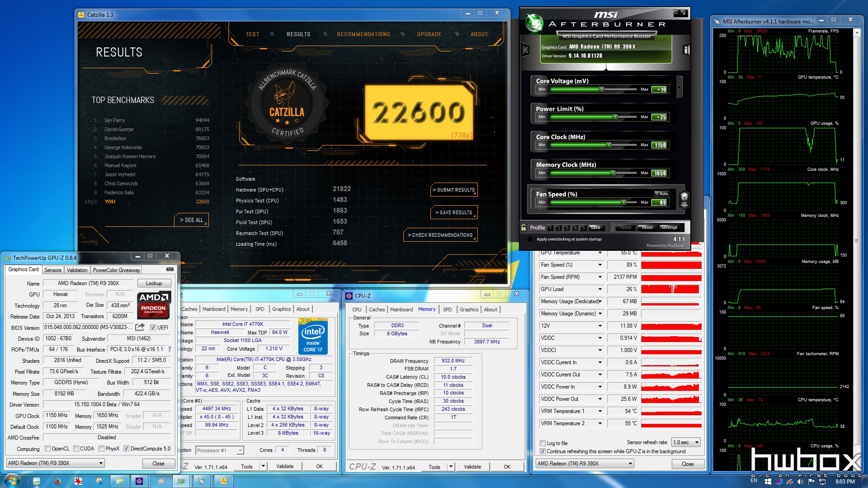The height and width of the screenshot is (488, 868).
Task: Toggle Continue refreshing in background checkbox
Action: click(542, 451)
